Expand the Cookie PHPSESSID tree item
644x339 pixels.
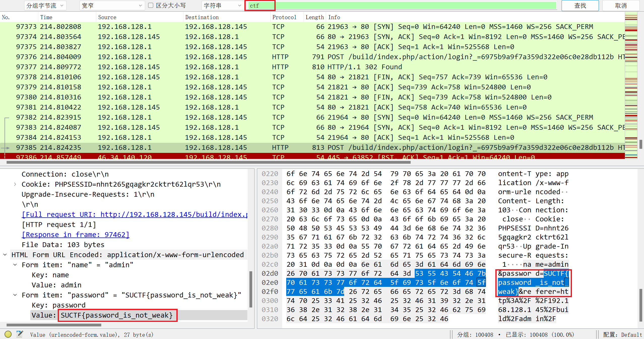pos(15,184)
